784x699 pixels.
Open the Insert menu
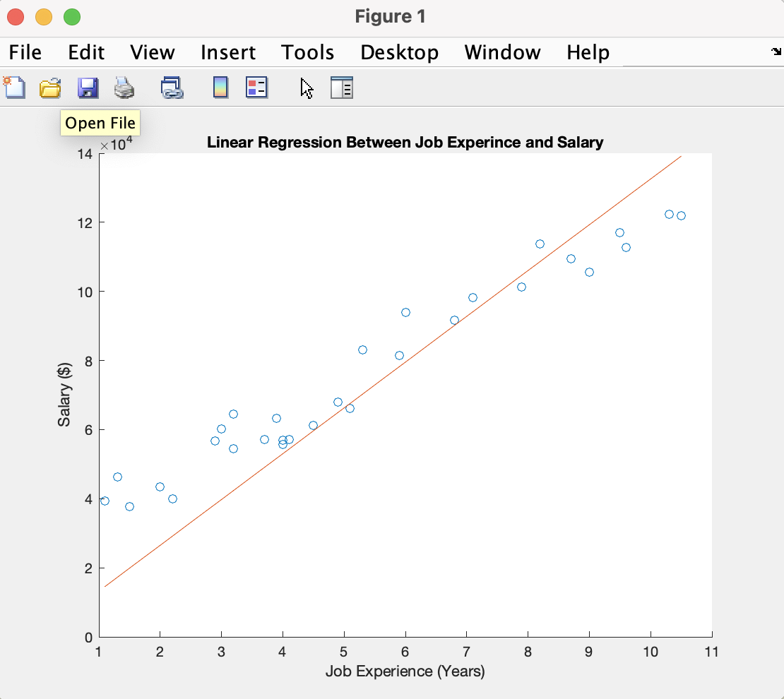point(227,52)
